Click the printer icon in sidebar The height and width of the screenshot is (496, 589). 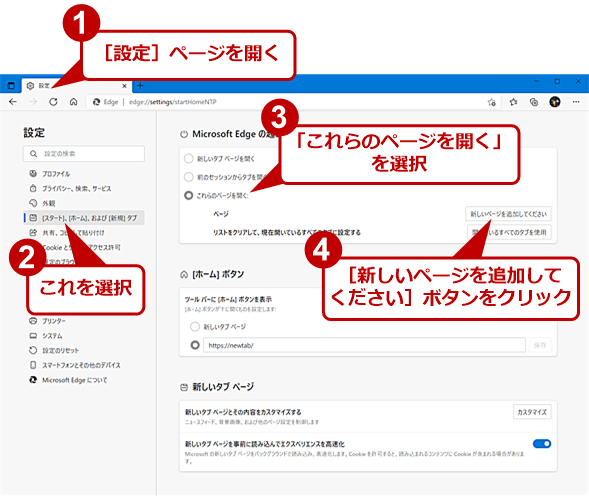tap(33, 321)
